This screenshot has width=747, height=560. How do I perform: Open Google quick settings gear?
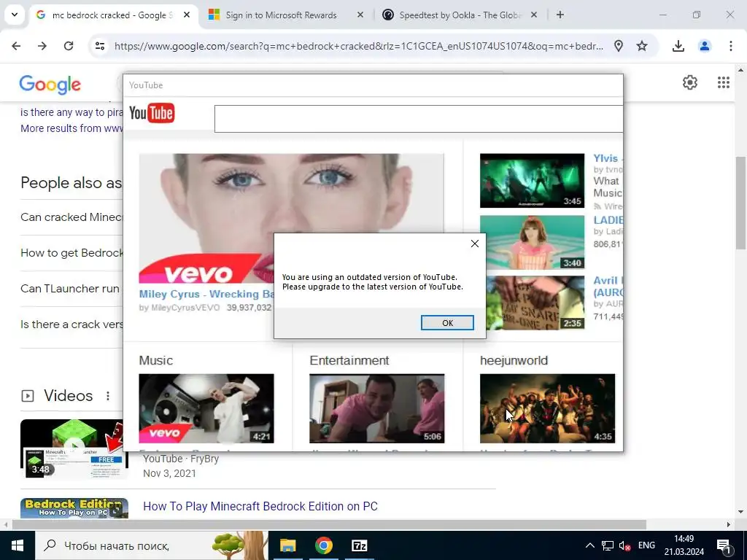[690, 82]
